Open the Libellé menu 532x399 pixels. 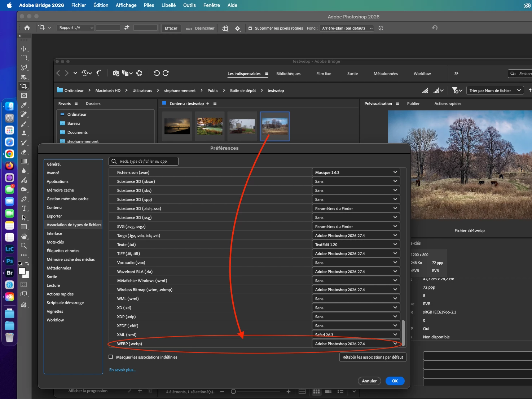(168, 5)
